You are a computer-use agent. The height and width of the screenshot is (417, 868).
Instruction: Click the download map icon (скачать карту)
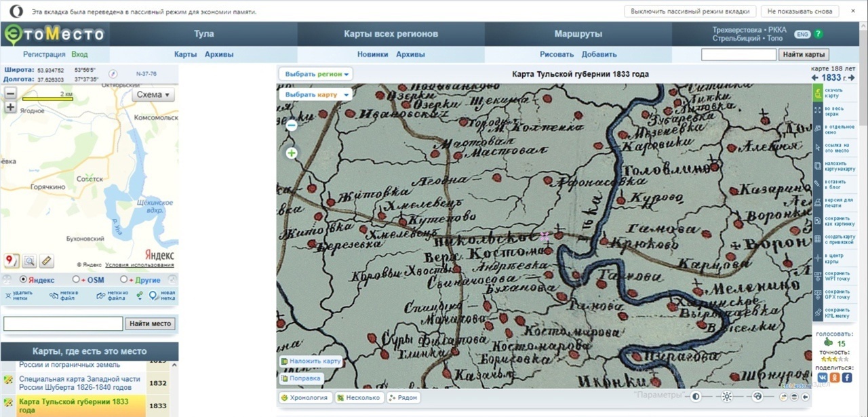(818, 94)
